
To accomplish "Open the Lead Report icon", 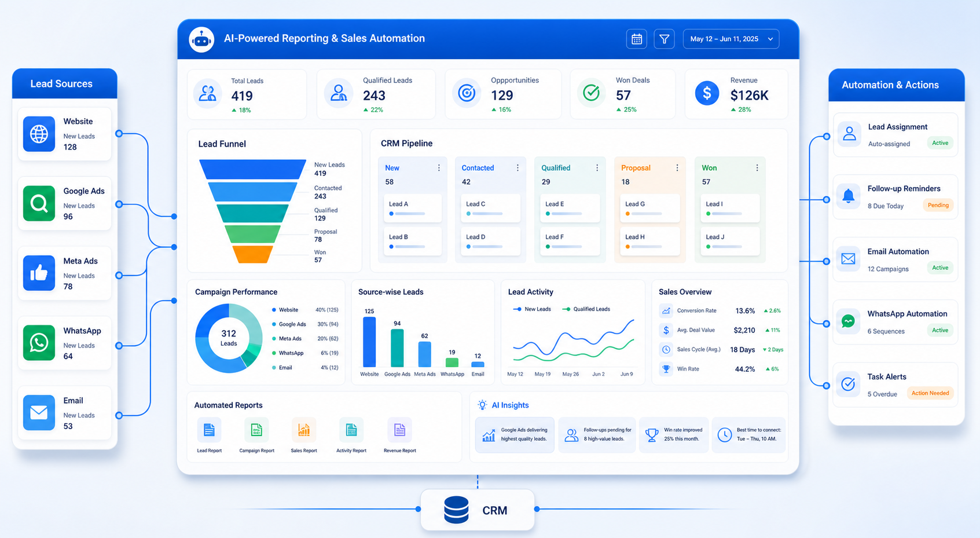I will pos(209,430).
